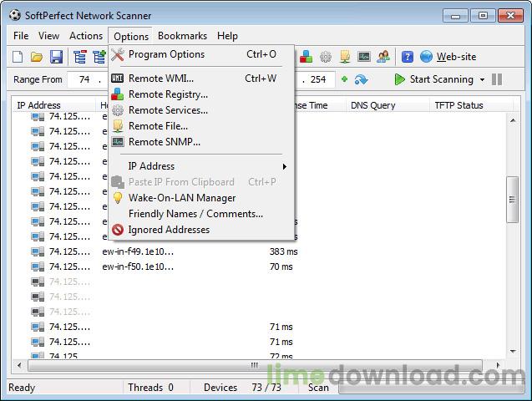
Task: Select Remote Registry... menu entry
Action: click(201, 94)
